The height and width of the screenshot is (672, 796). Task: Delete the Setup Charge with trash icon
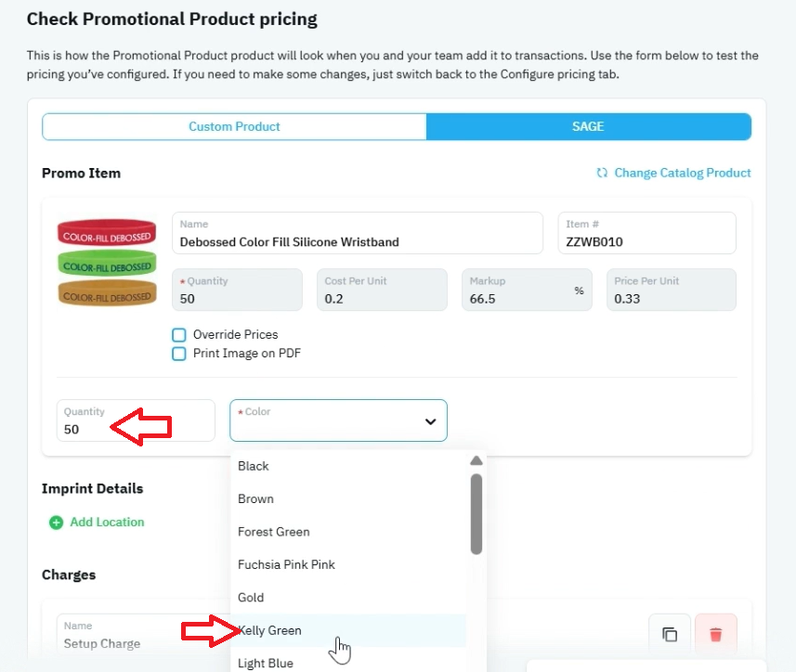[x=716, y=634]
